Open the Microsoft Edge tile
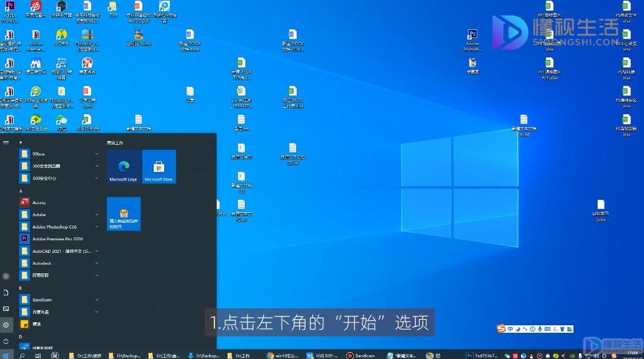The width and height of the screenshot is (644, 359). click(124, 167)
